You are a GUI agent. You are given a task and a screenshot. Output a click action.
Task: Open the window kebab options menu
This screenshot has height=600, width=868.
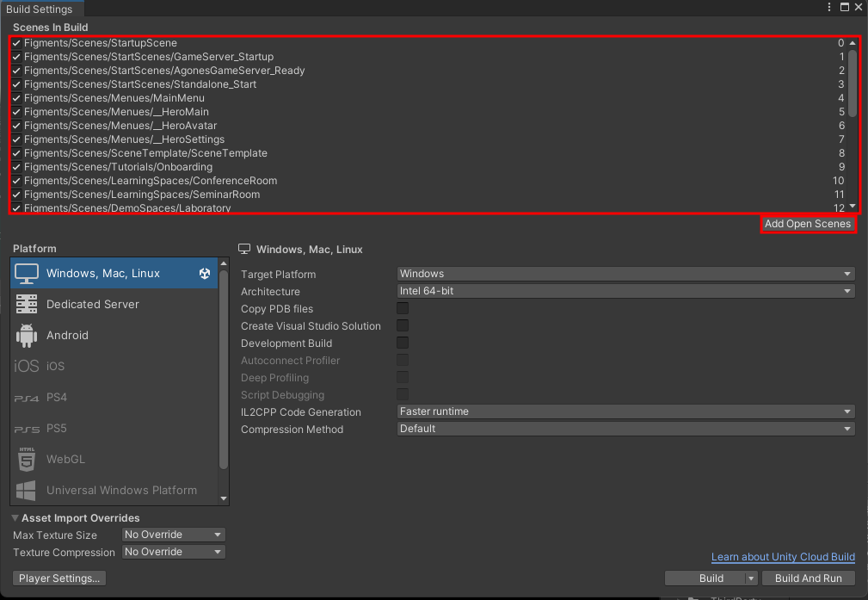tap(828, 7)
